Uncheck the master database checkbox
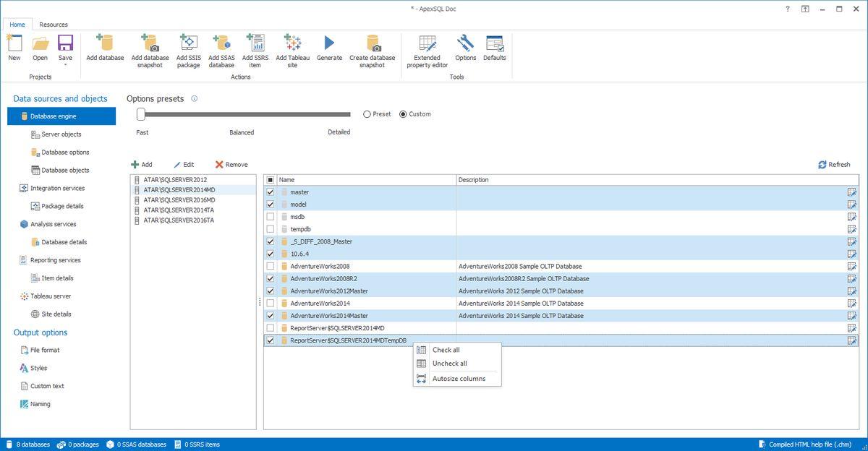Image resolution: width=868 pixels, height=451 pixels. tap(271, 192)
